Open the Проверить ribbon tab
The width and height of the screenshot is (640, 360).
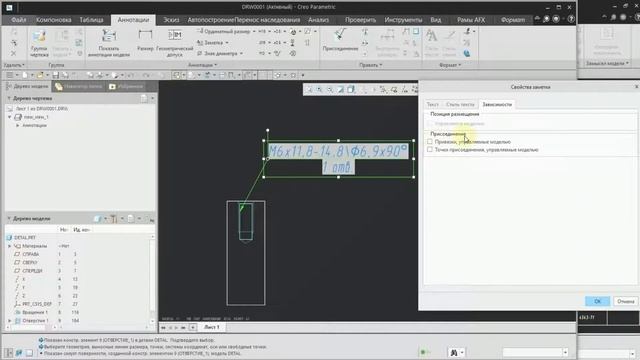coord(360,20)
